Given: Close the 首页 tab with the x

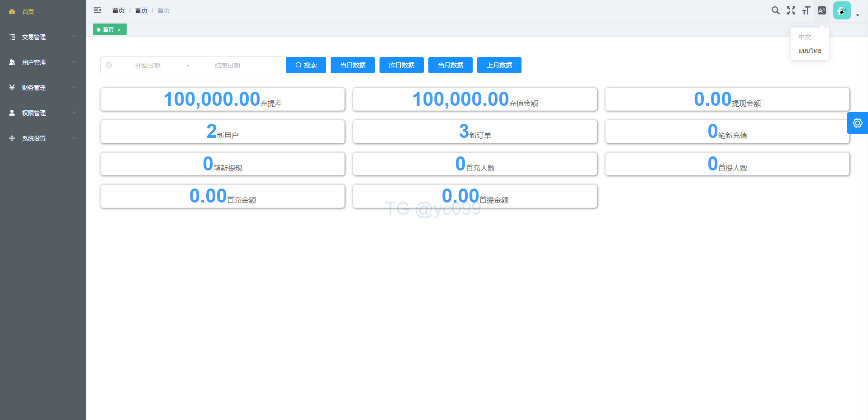Looking at the screenshot, I should tap(119, 30).
